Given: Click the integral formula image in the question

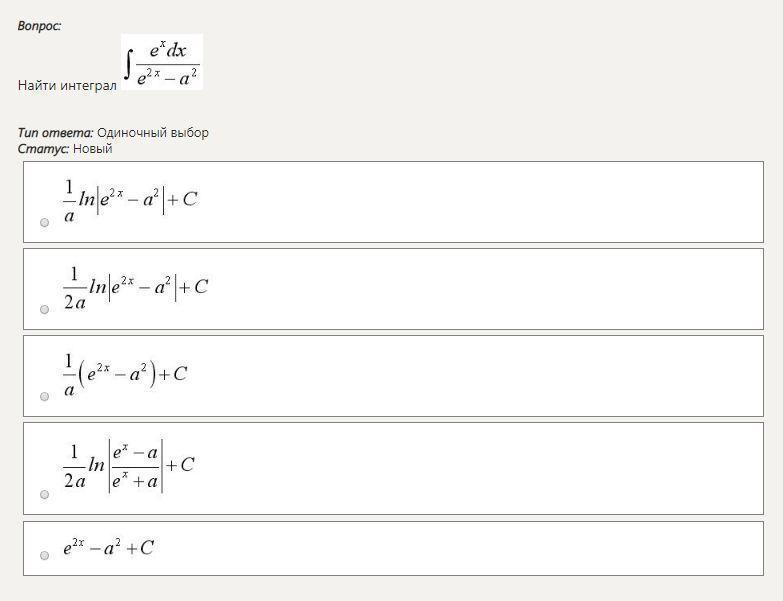Looking at the screenshot, I should coord(162,62).
